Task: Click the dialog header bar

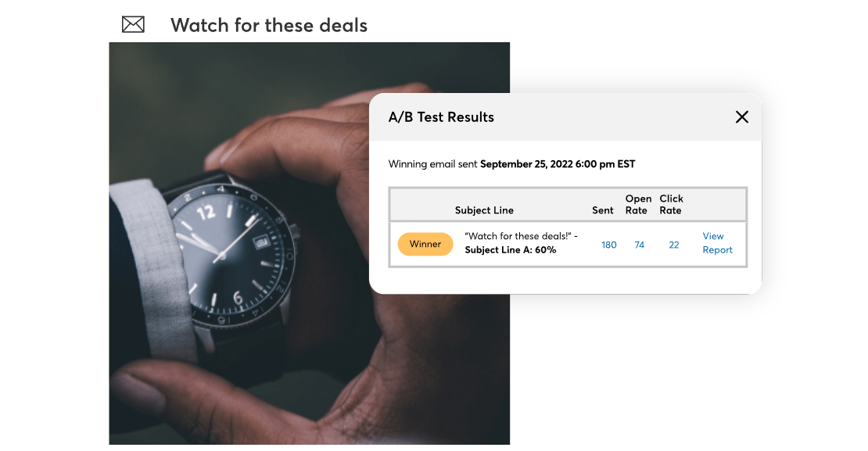Action: 565,116
